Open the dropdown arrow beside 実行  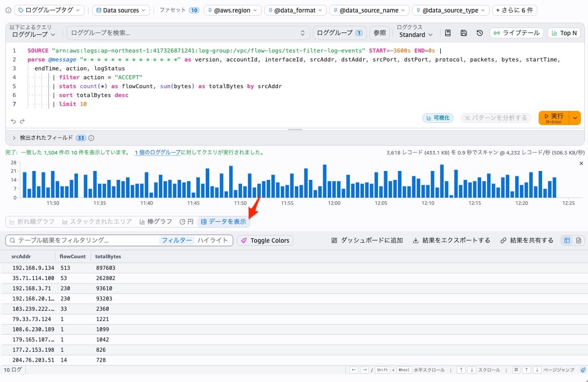(575, 118)
